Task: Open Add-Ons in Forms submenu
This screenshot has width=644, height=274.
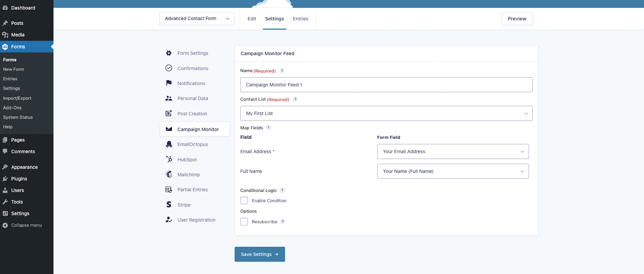Action: tap(12, 108)
